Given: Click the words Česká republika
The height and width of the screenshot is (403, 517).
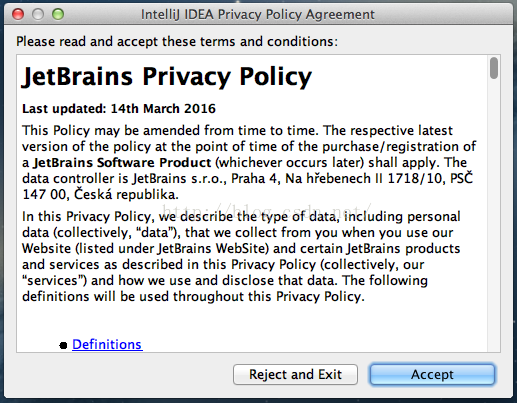Looking at the screenshot, I should click(x=126, y=194).
